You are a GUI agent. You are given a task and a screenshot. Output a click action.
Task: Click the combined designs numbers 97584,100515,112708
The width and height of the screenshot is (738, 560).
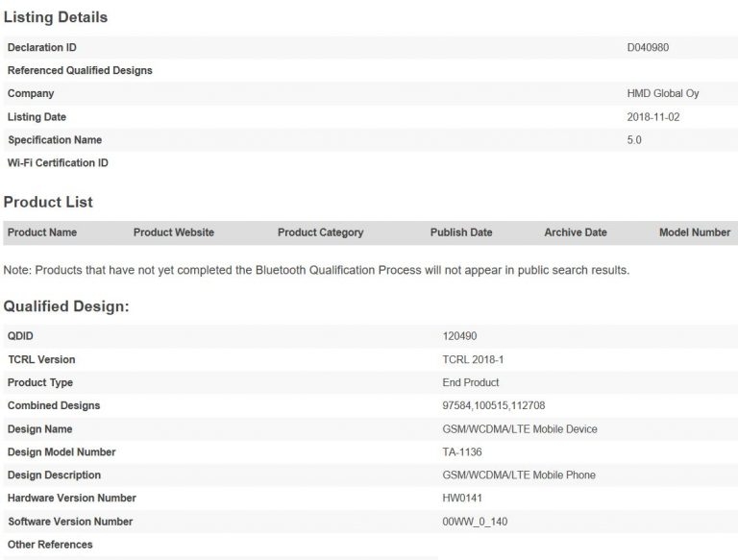493,406
